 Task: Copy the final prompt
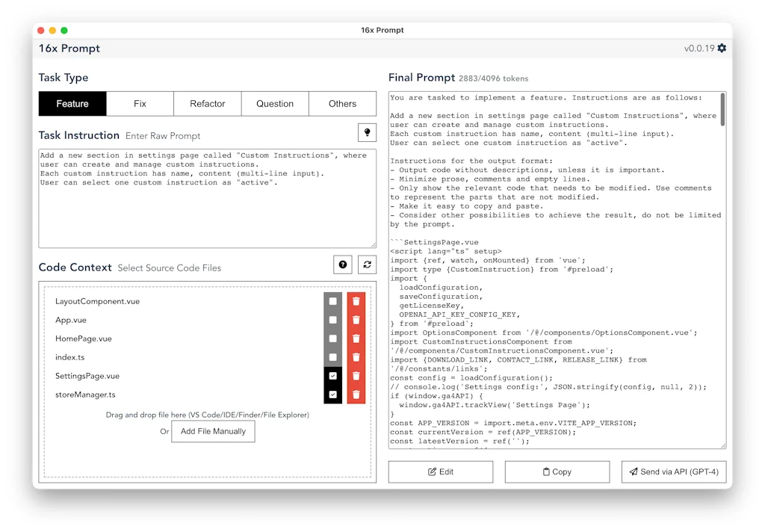(x=557, y=471)
